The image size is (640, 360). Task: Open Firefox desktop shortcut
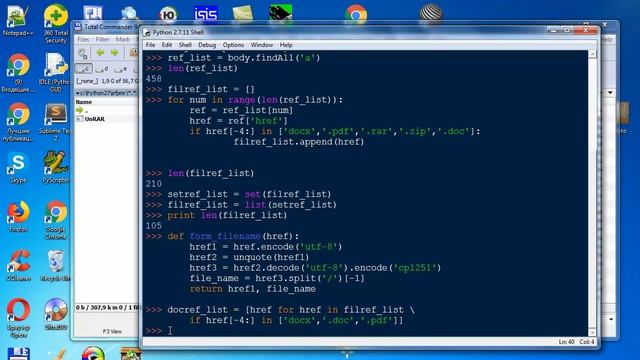pos(18,216)
